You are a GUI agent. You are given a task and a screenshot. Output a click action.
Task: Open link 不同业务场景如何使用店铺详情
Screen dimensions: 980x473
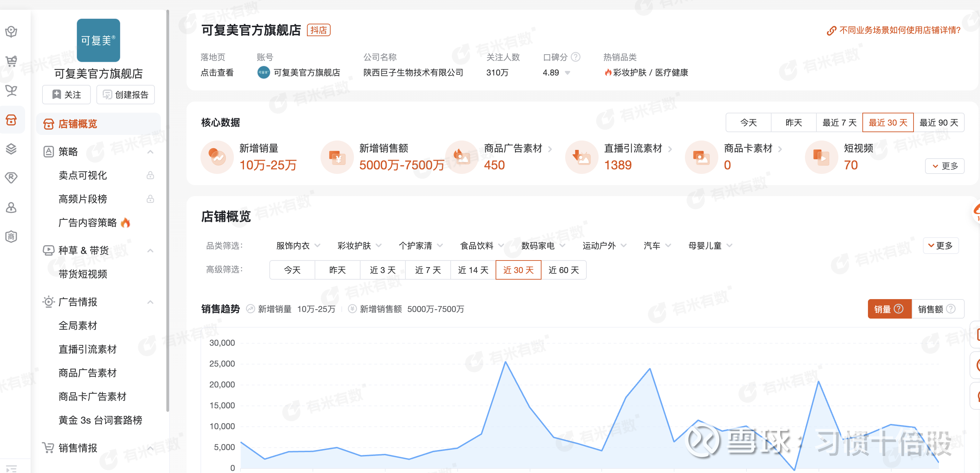point(899,30)
